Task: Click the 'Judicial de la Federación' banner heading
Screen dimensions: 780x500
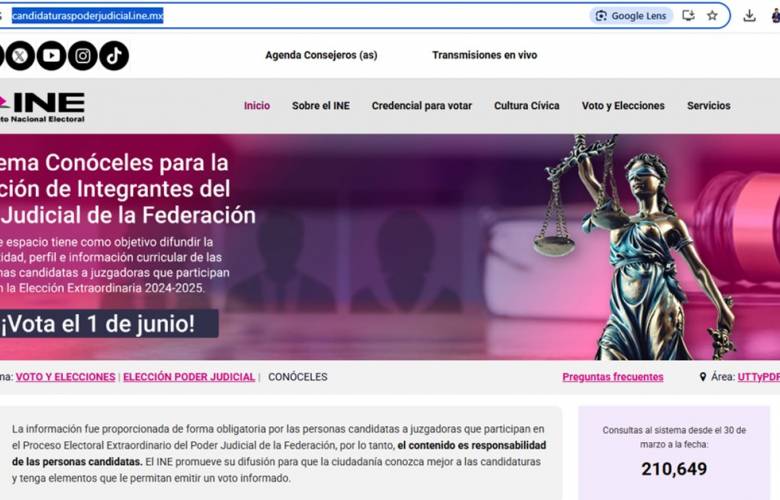Action: pyautogui.click(x=128, y=215)
